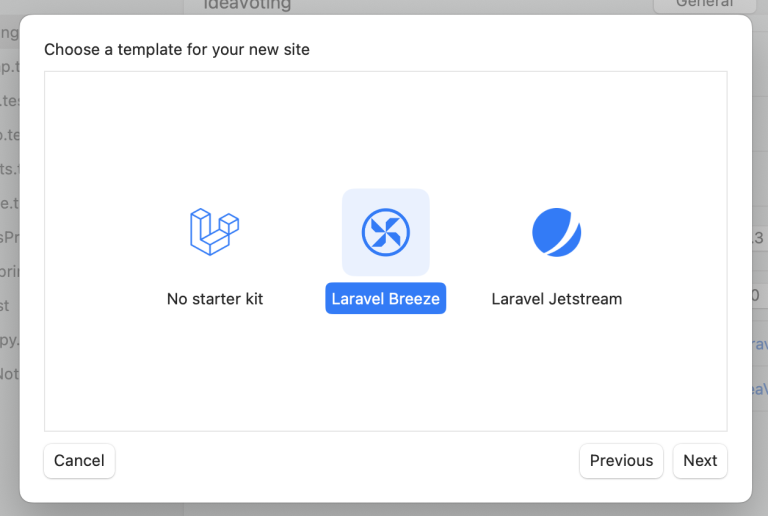Choose the Breeze pinwheel icon

pyautogui.click(x=385, y=232)
